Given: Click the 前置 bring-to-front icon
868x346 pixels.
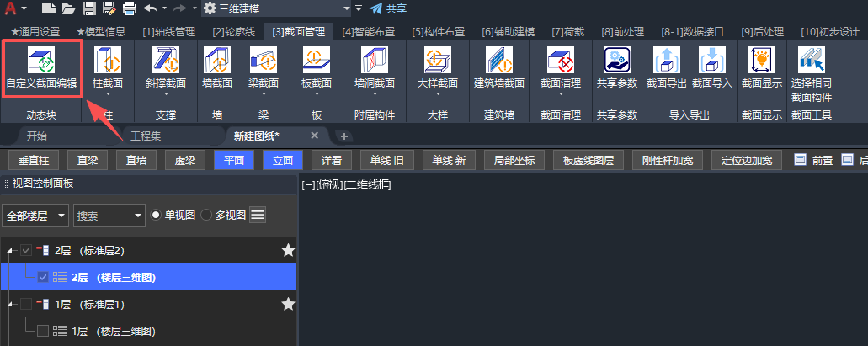Looking at the screenshot, I should click(799, 160).
